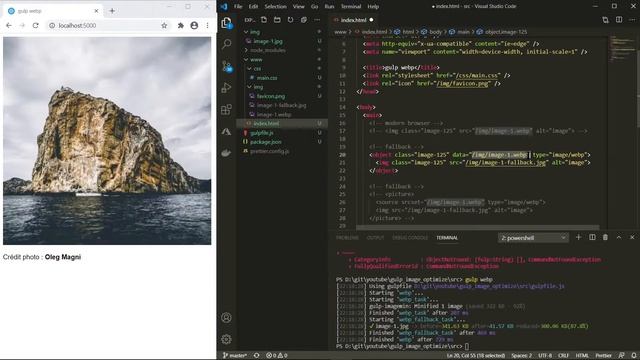Open the Docker view in activity bar
This screenshot has height=360, width=640.
point(227,153)
